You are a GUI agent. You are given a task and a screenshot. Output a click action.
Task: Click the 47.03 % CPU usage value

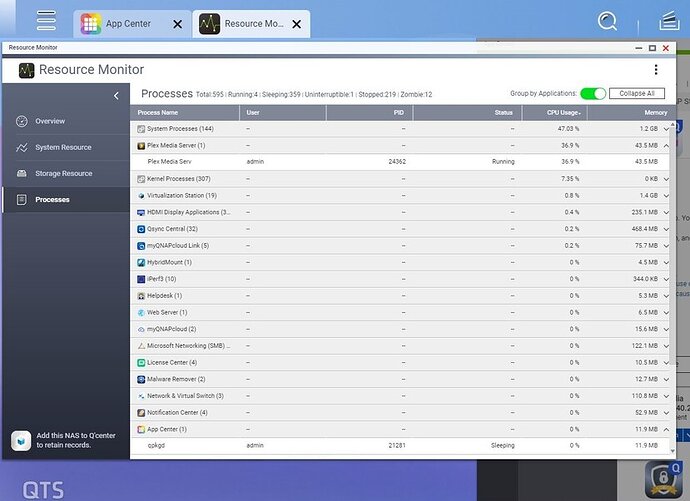568,129
